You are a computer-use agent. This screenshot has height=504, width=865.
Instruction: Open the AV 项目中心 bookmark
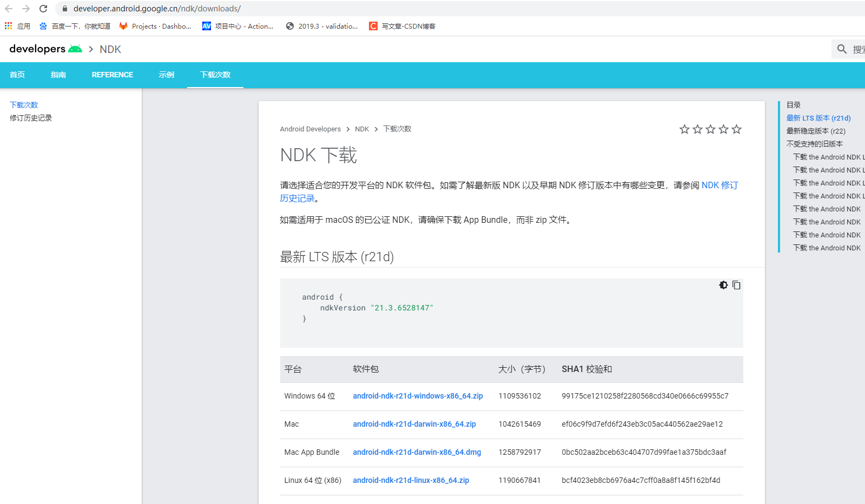(x=238, y=26)
